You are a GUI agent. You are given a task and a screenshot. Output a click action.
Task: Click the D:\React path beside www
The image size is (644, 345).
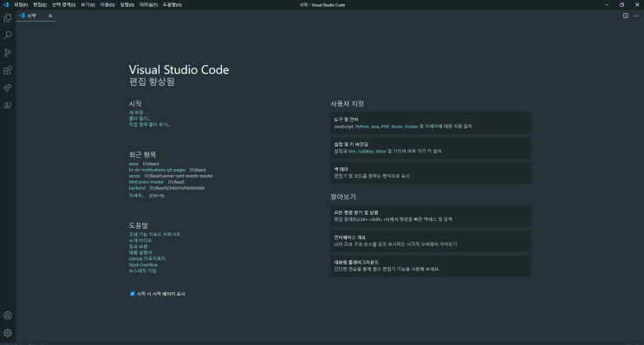click(151, 164)
